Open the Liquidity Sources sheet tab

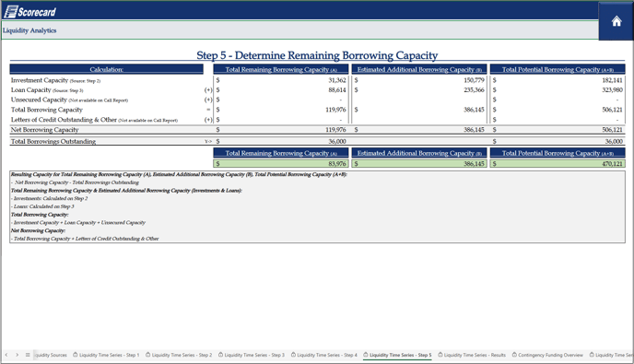tap(51, 355)
